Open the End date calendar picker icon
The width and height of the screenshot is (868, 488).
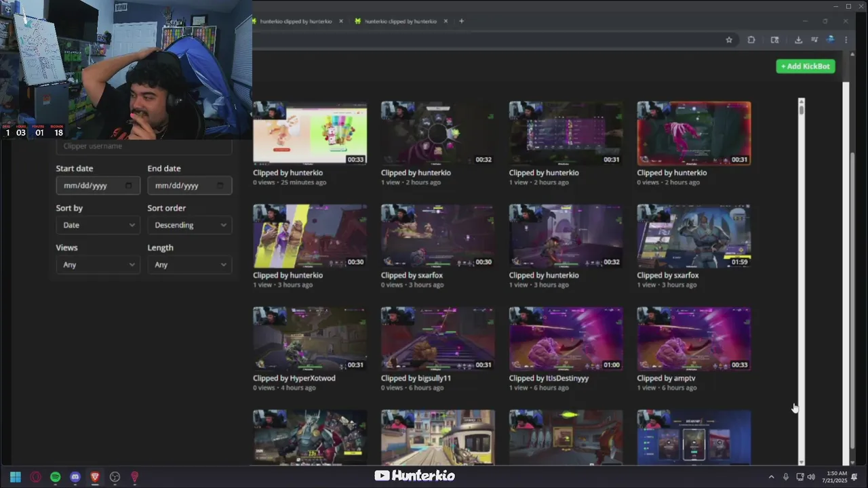tap(220, 186)
